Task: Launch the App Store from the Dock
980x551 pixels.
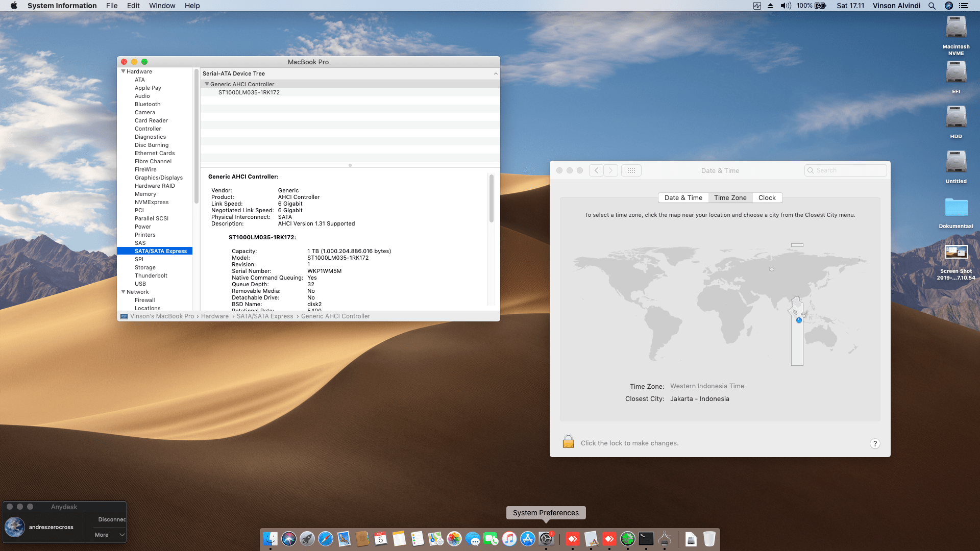Action: point(528,539)
